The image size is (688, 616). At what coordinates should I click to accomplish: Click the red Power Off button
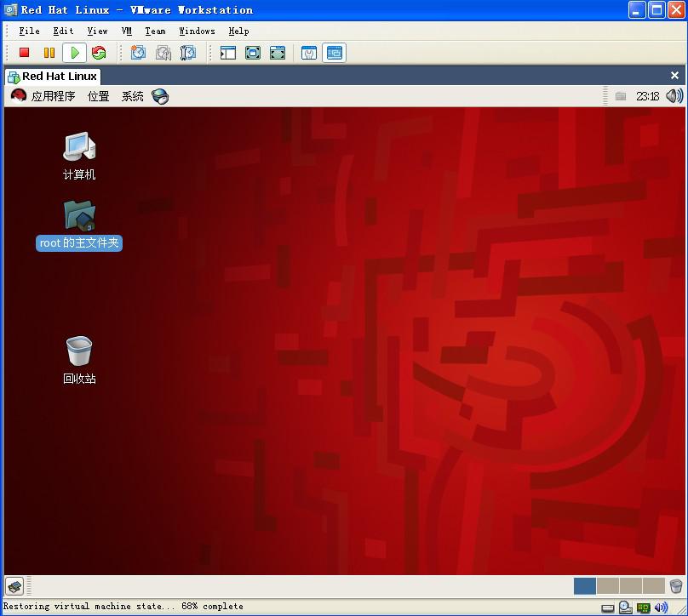click(25, 53)
